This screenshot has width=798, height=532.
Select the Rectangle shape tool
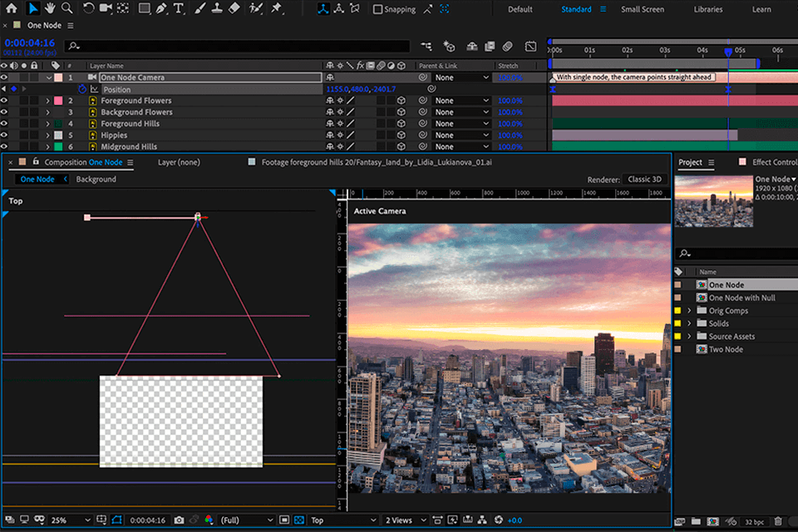tap(145, 8)
